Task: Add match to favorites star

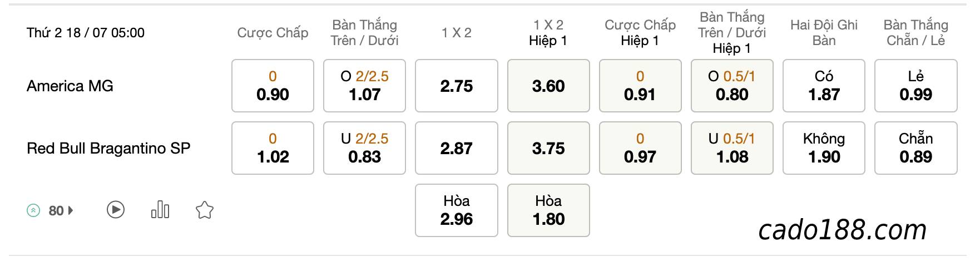Action: [205, 210]
